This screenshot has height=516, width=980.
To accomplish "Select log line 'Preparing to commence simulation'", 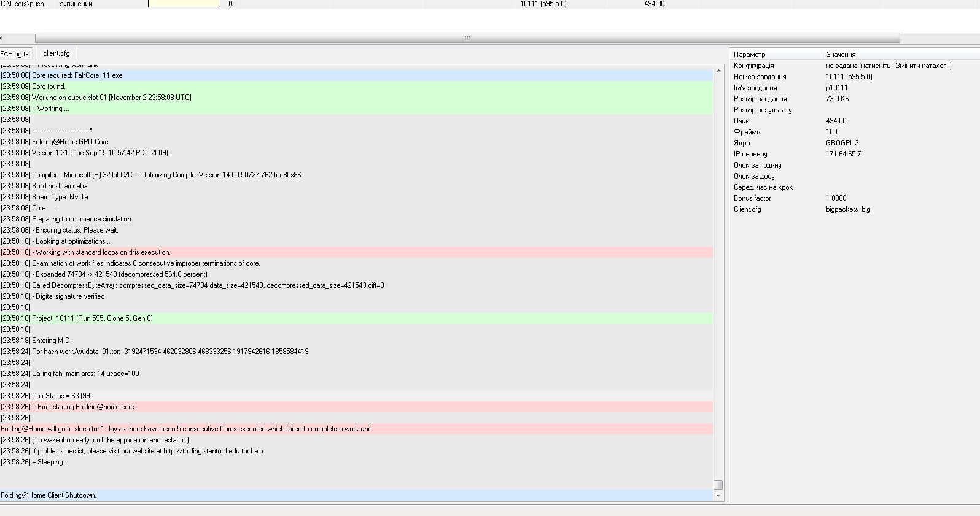I will click(356, 219).
